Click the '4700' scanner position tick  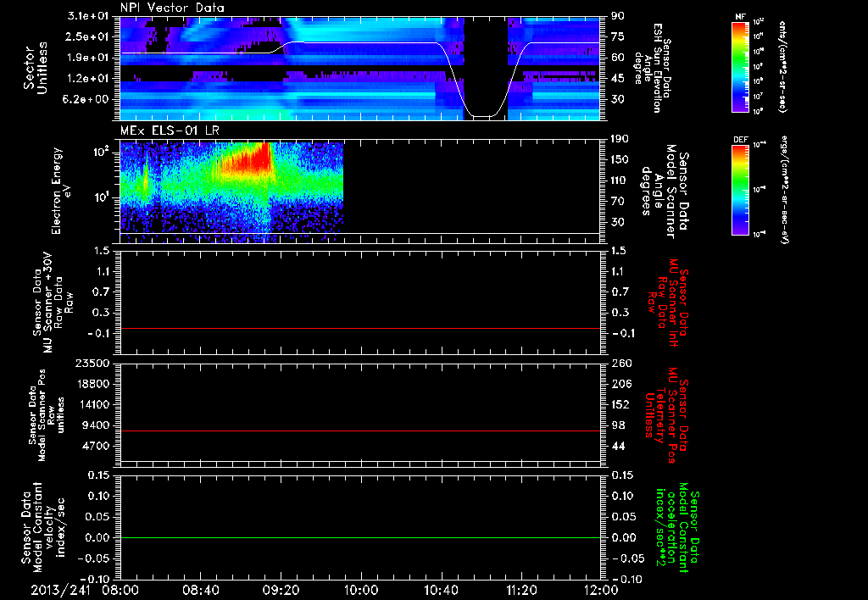(96, 446)
